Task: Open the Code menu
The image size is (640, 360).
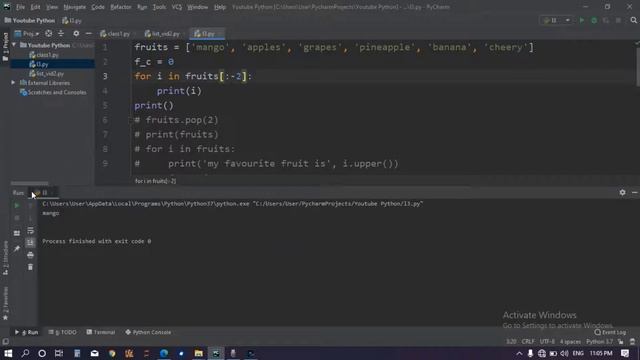Action: click(98, 7)
